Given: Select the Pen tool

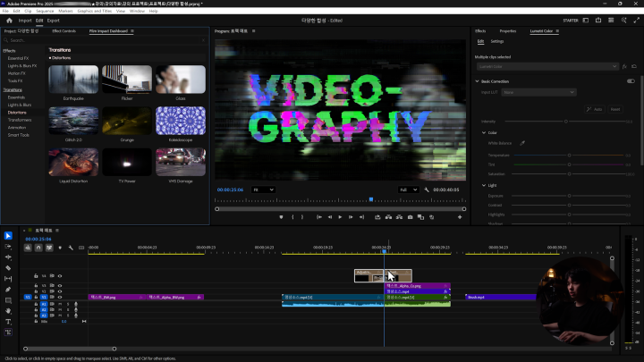Looking at the screenshot, I should 8,290.
